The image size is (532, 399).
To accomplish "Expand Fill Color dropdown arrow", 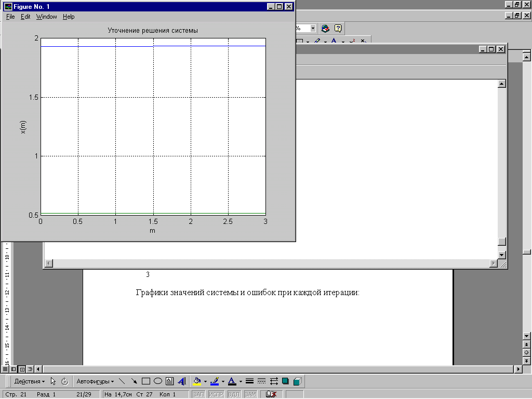I will (x=205, y=381).
